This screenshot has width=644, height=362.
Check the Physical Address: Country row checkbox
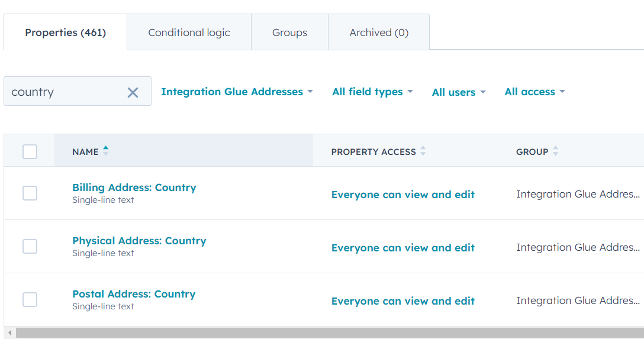[30, 247]
